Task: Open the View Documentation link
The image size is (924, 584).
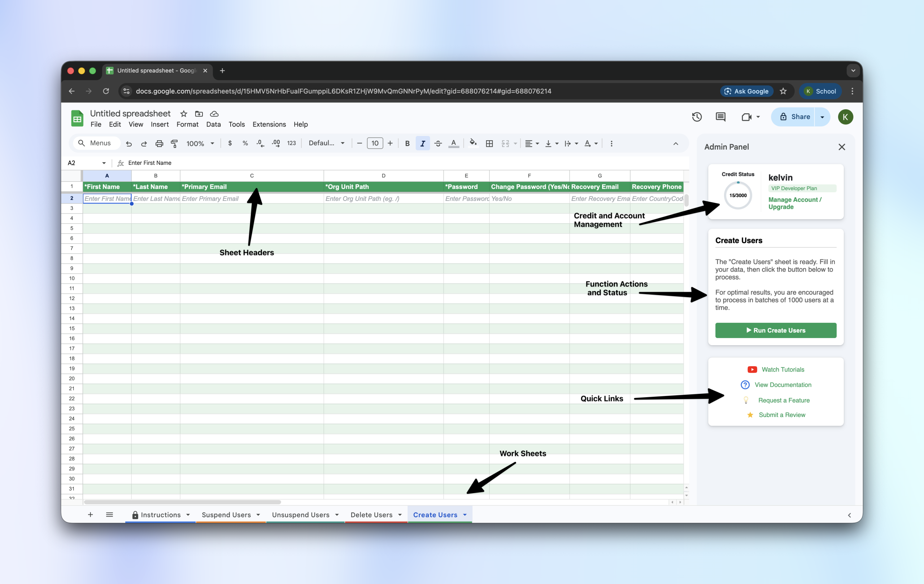Action: coord(783,385)
